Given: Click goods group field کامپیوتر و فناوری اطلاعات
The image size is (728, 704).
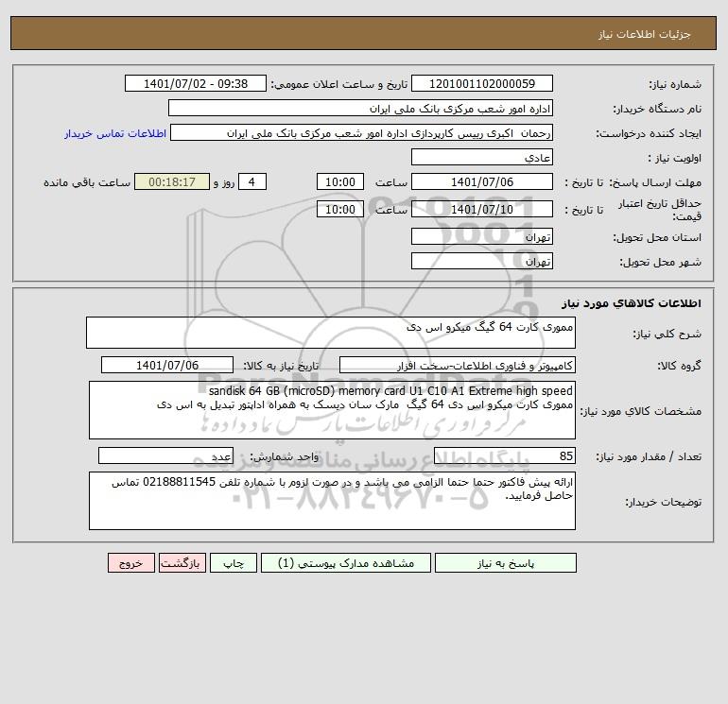Looking at the screenshot, I should [458, 365].
